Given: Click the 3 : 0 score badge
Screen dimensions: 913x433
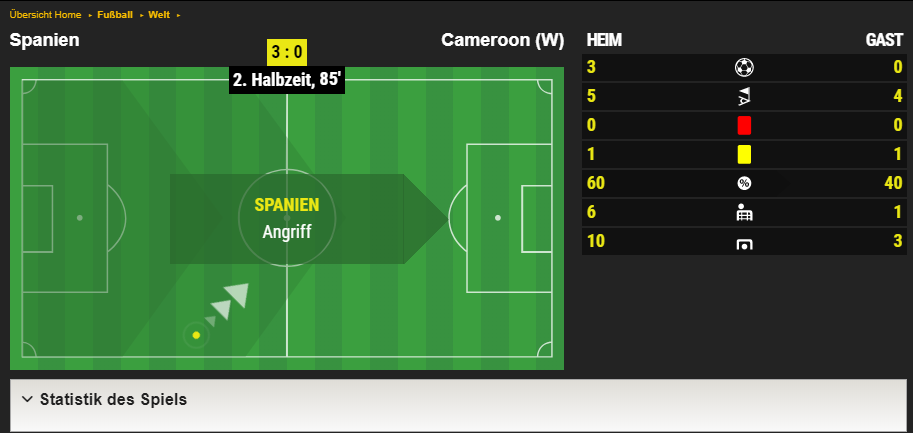Looking at the screenshot, I should (x=286, y=53).
